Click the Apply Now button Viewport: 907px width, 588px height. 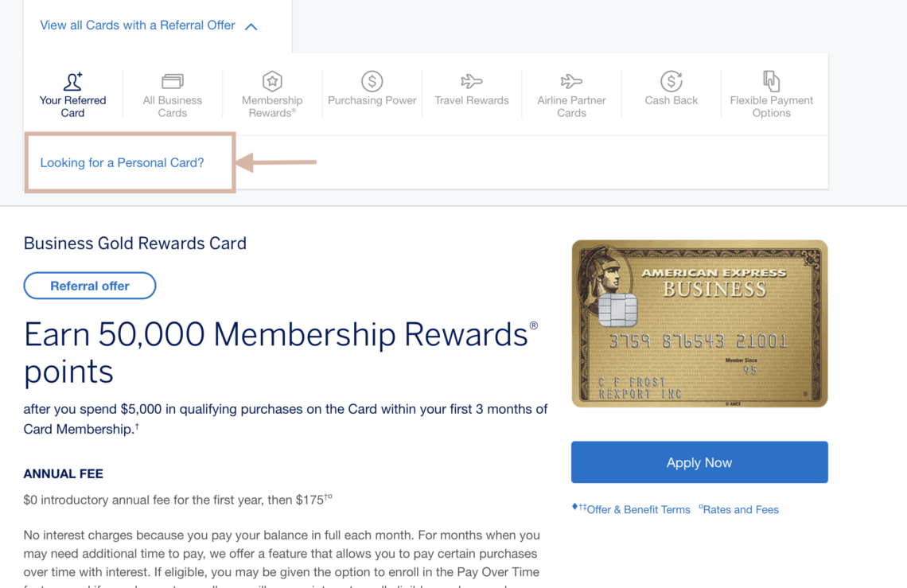coord(699,462)
